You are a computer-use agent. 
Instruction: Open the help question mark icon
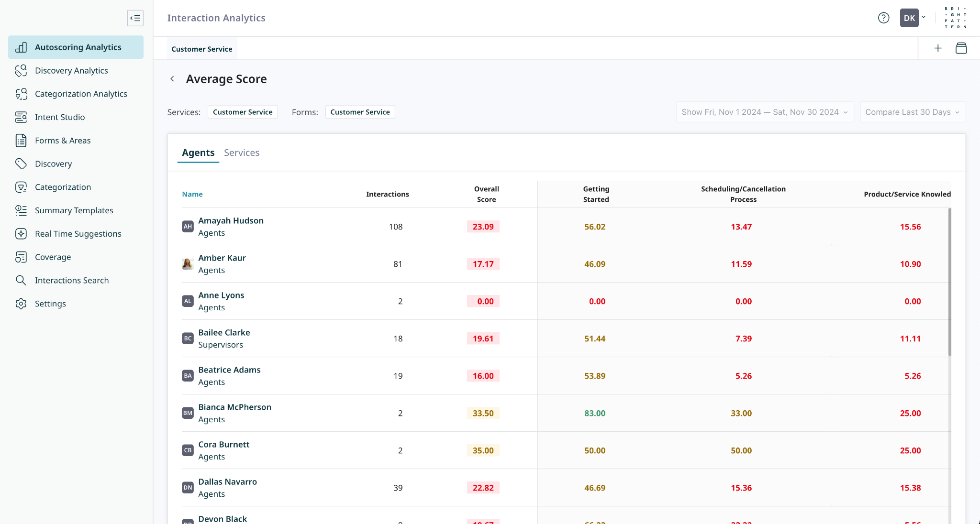coord(883,18)
